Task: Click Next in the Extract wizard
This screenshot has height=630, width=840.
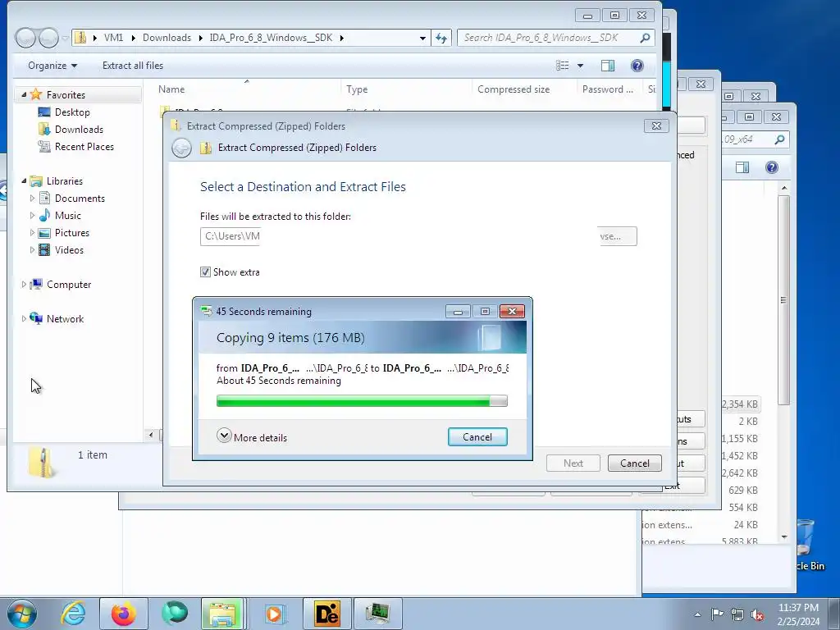Action: [573, 463]
